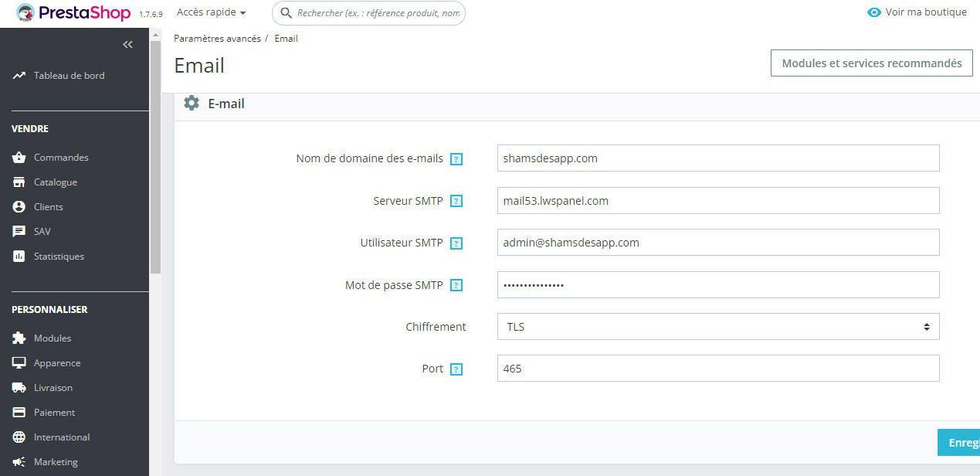Click Voir ma boutique link
The height and width of the screenshot is (476, 980).
tap(926, 12)
